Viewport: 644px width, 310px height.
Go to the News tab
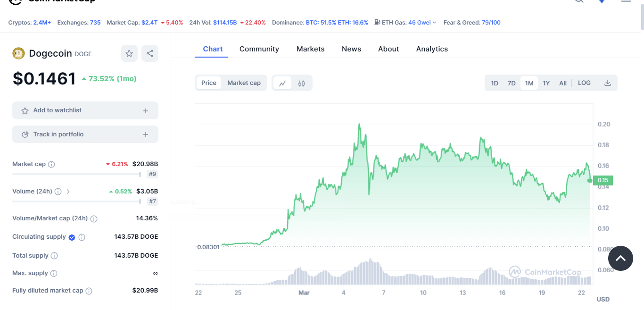[351, 49]
